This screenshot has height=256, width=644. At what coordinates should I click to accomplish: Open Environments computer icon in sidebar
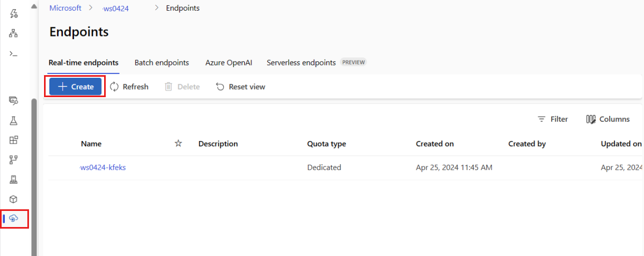click(14, 179)
